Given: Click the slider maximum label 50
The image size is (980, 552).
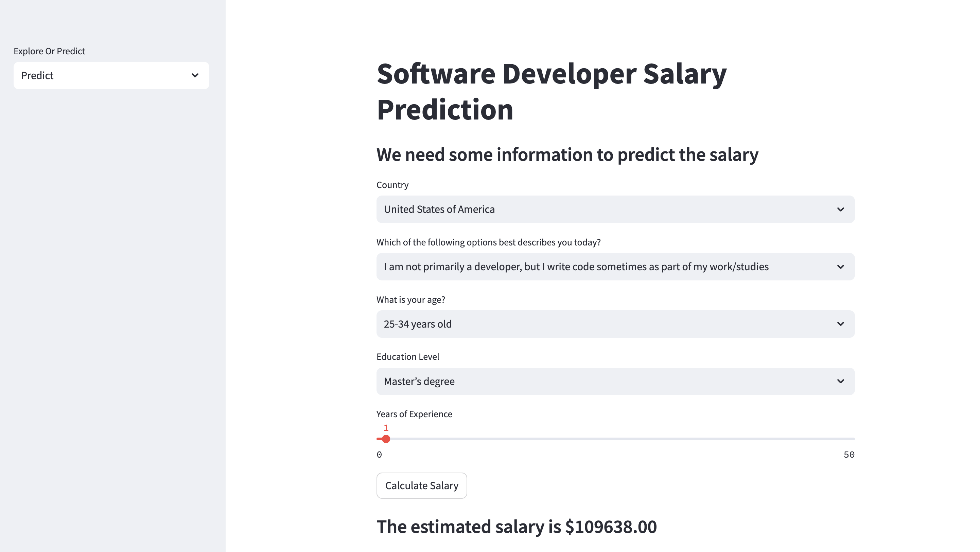Looking at the screenshot, I should click(x=849, y=455).
